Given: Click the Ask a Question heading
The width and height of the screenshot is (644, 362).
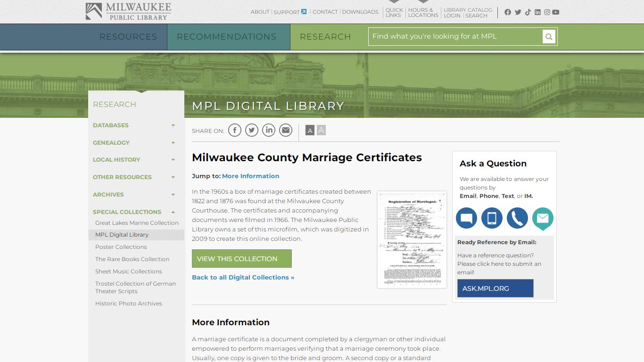Looking at the screenshot, I should tap(493, 164).
